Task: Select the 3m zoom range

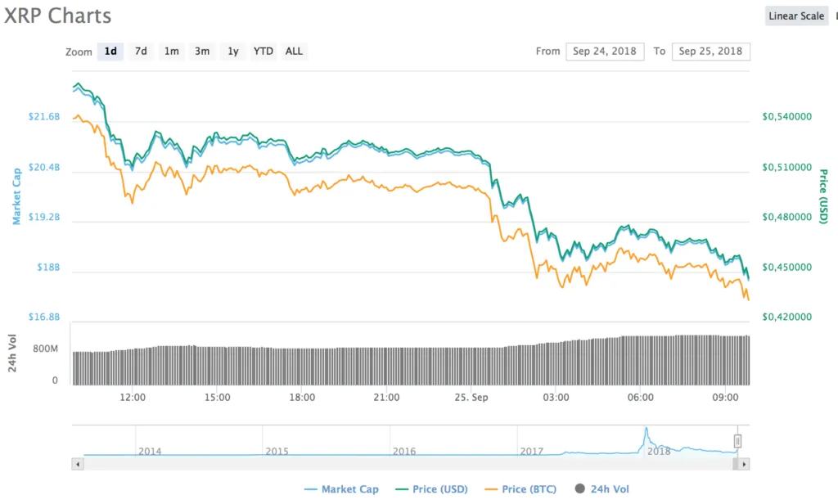Action: [202, 52]
